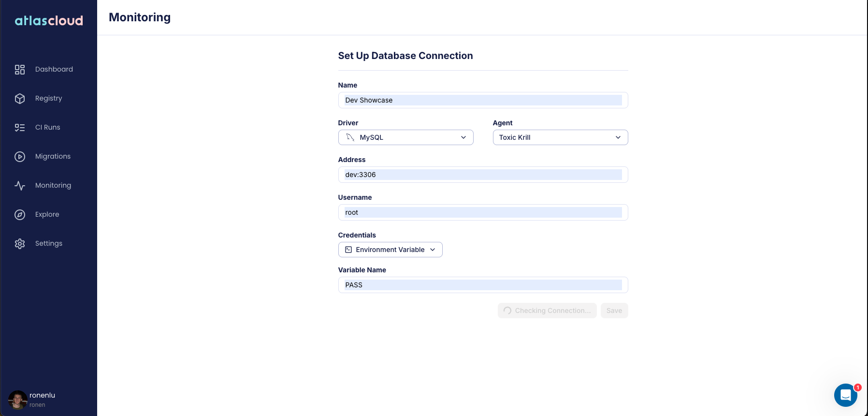Screen dimensions: 868x416
Task: Open Settings from sidebar
Action: click(49, 243)
